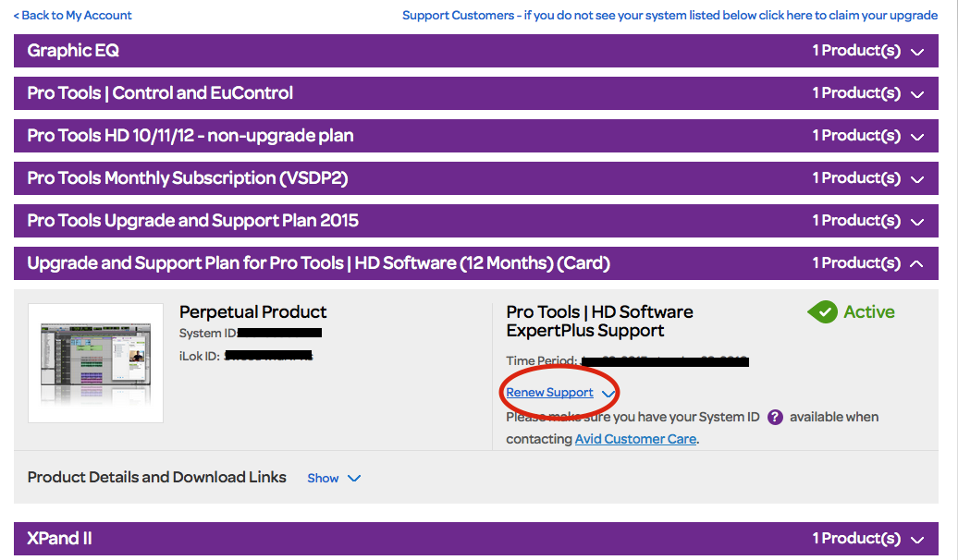Collapse the HD Software 12 Months plan chevron

pos(917,263)
